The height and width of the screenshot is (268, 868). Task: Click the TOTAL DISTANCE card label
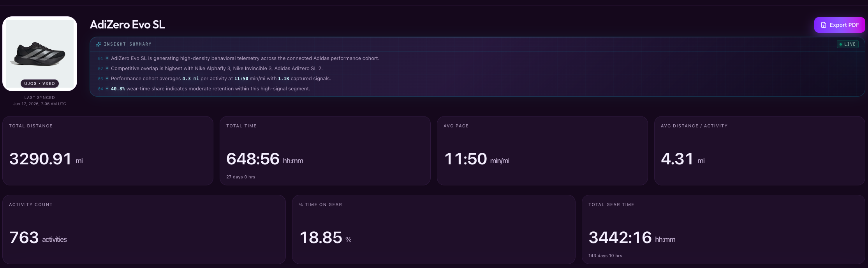click(31, 126)
